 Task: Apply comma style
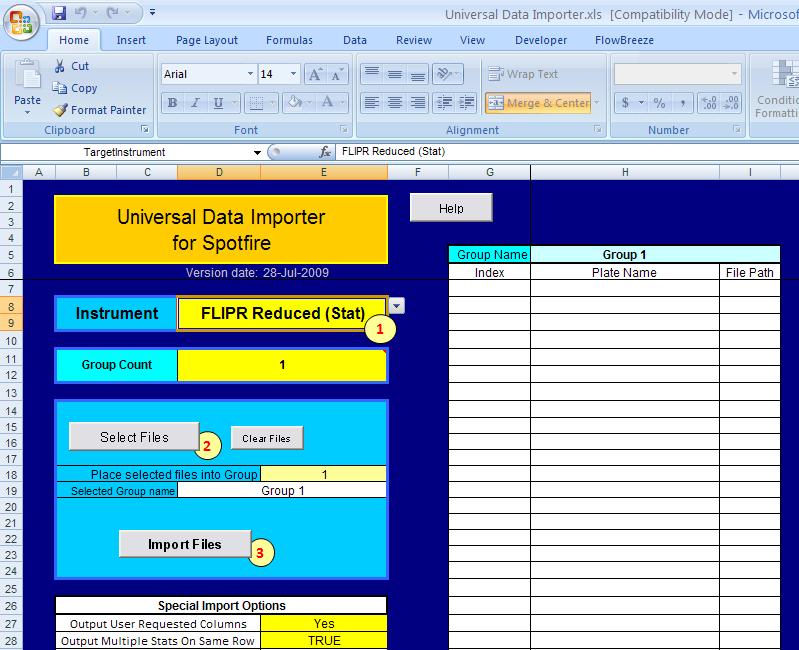click(x=682, y=103)
